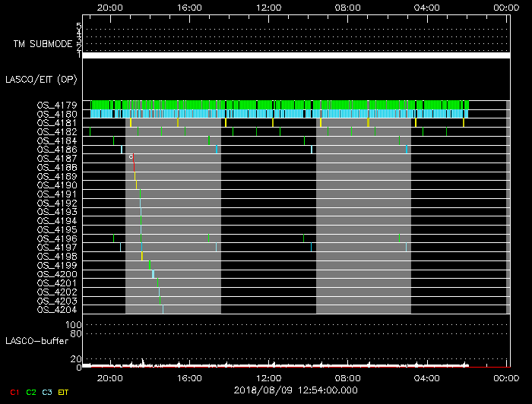This screenshot has height=404, width=532.
Task: Click the small 'c' marker on OS_4187 row
Action: (131, 157)
